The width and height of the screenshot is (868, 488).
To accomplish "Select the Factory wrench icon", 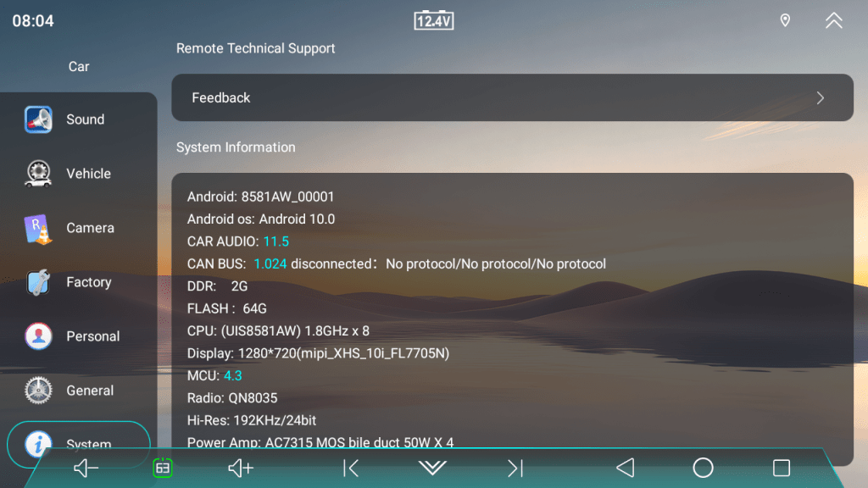I will (38, 282).
